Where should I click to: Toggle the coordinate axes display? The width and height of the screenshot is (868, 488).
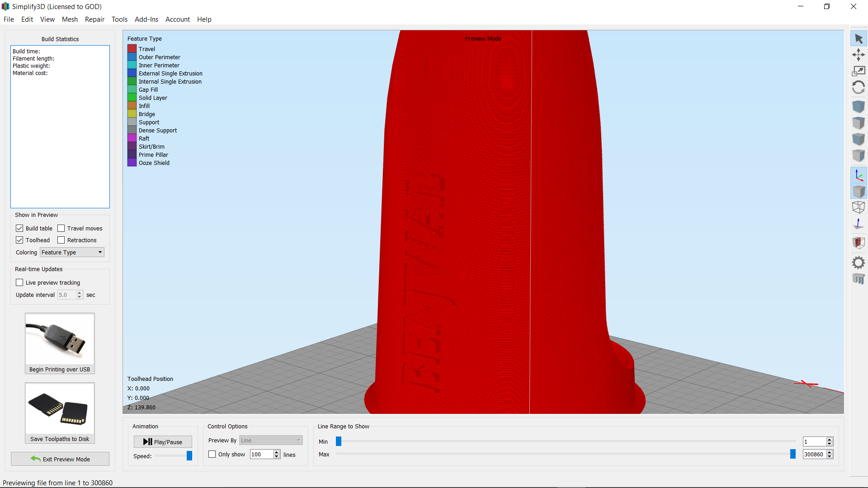[x=859, y=175]
